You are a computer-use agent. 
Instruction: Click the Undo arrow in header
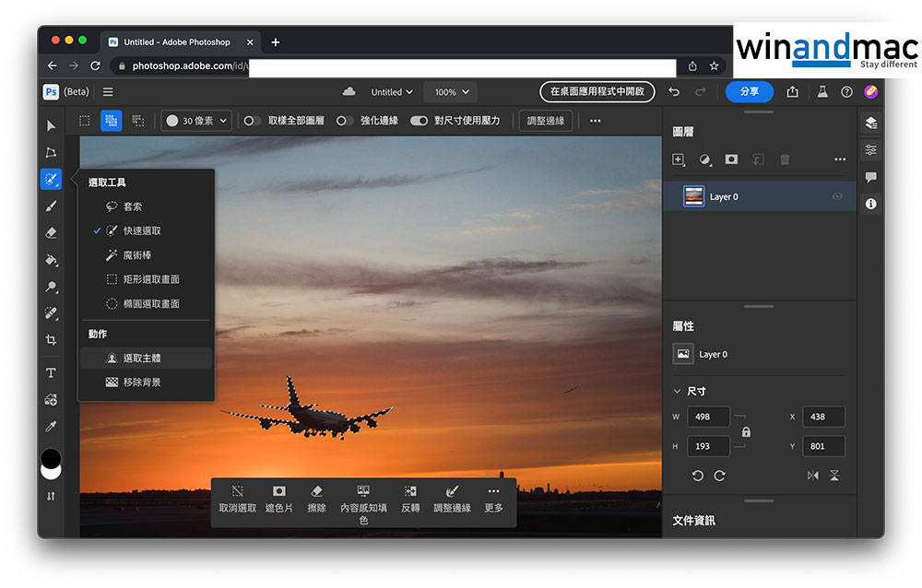[x=674, y=92]
